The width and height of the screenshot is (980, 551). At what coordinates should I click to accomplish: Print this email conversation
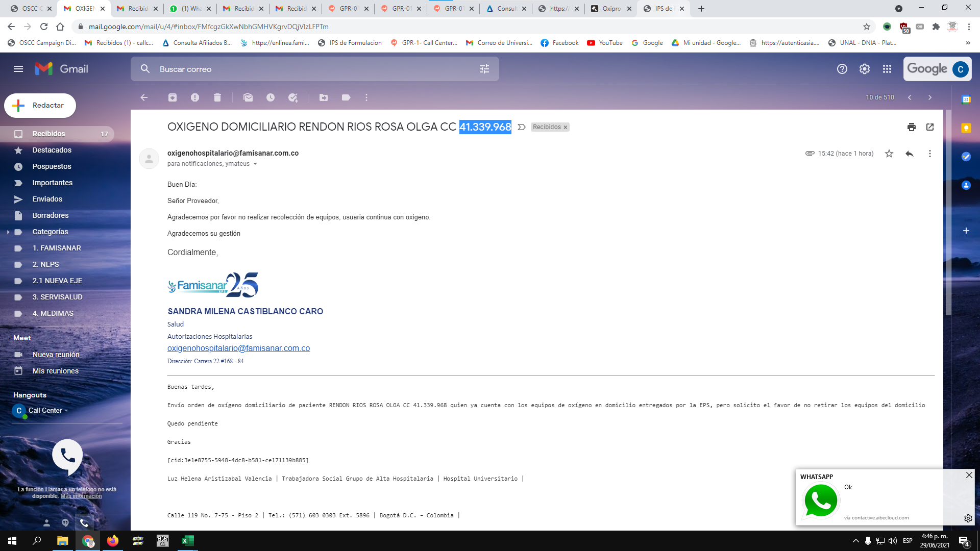[912, 127]
